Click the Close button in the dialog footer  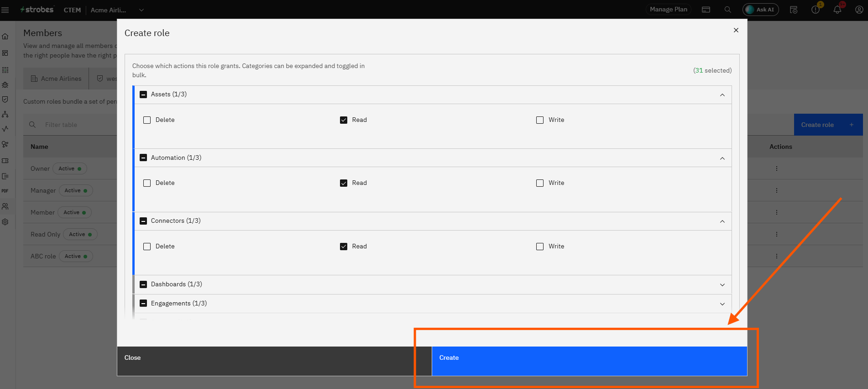pyautogui.click(x=274, y=361)
